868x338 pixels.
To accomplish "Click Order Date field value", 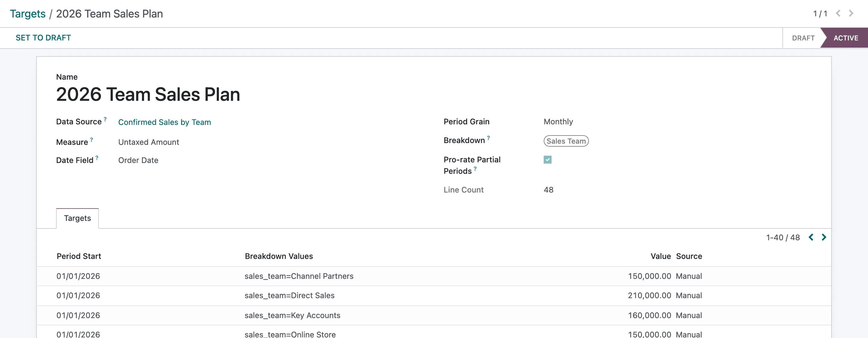I will tap(138, 160).
